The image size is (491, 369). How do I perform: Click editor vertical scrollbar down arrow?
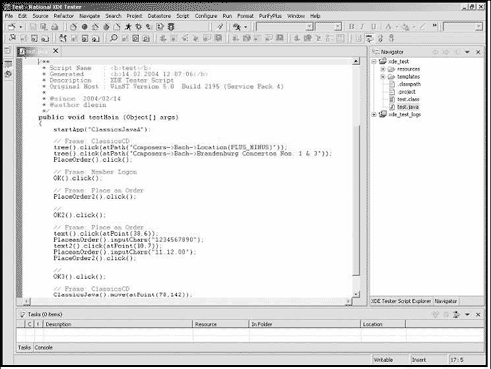(x=356, y=294)
